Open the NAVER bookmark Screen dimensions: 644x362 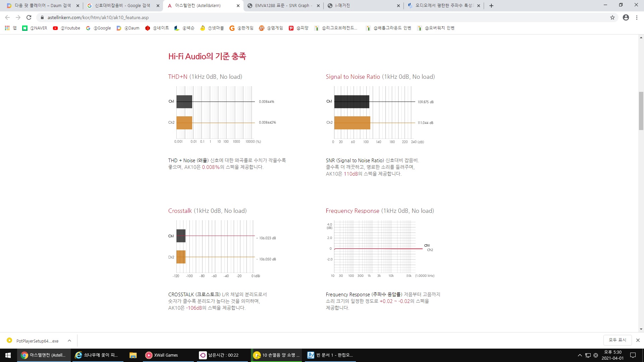(x=35, y=28)
